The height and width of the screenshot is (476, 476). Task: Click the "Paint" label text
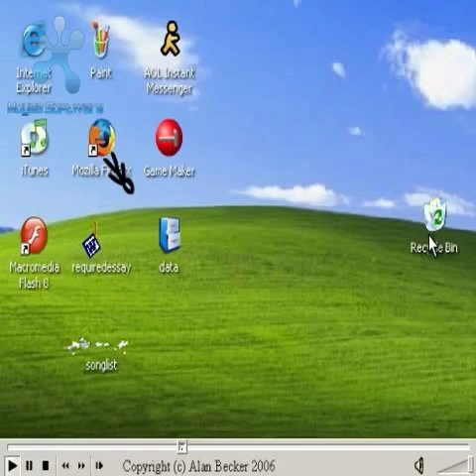pos(101,73)
